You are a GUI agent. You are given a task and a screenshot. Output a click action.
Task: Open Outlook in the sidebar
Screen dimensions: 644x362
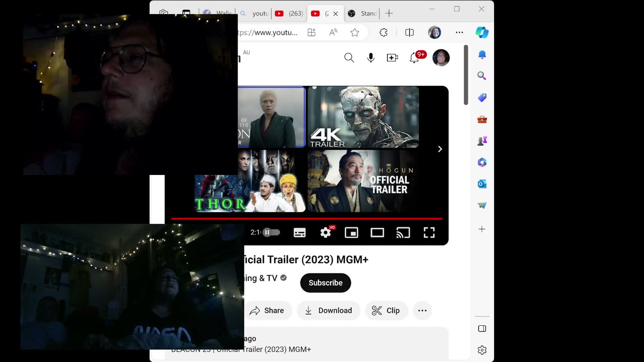482,184
